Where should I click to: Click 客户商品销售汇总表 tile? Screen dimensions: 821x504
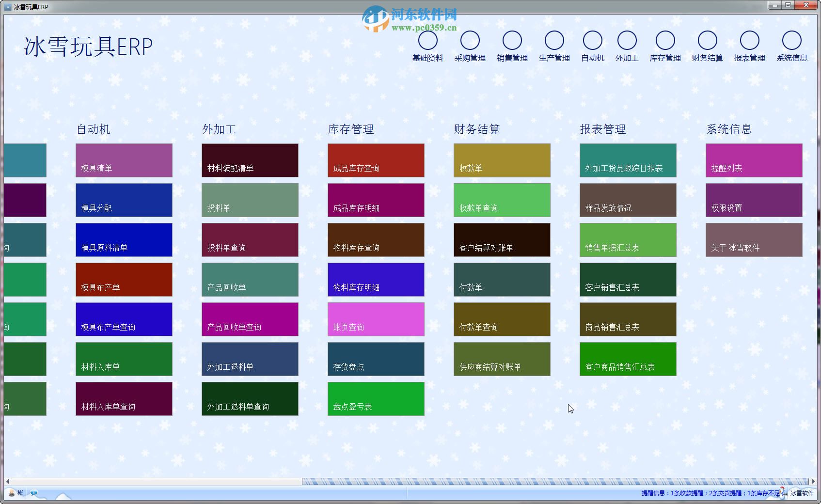(x=628, y=359)
